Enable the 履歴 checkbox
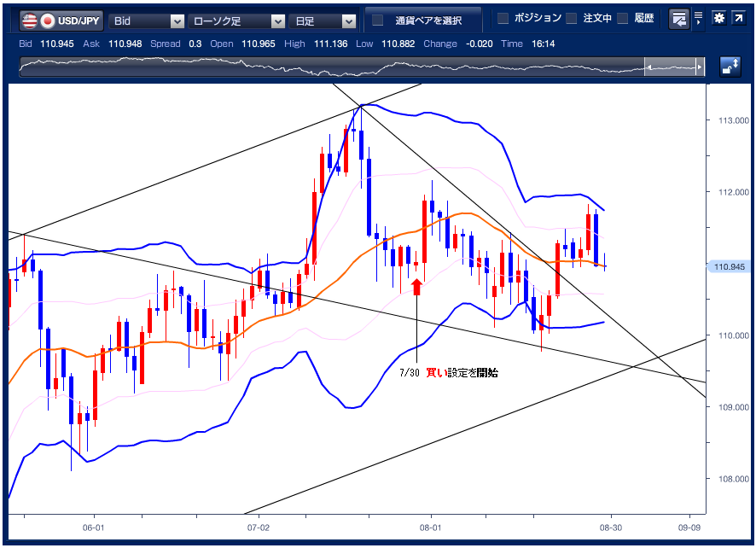This screenshot has width=756, height=548. coord(622,18)
